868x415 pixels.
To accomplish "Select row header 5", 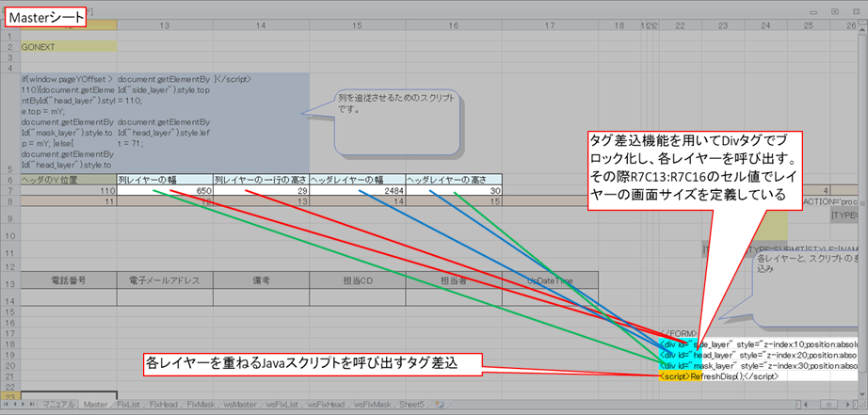I will tap(10, 123).
